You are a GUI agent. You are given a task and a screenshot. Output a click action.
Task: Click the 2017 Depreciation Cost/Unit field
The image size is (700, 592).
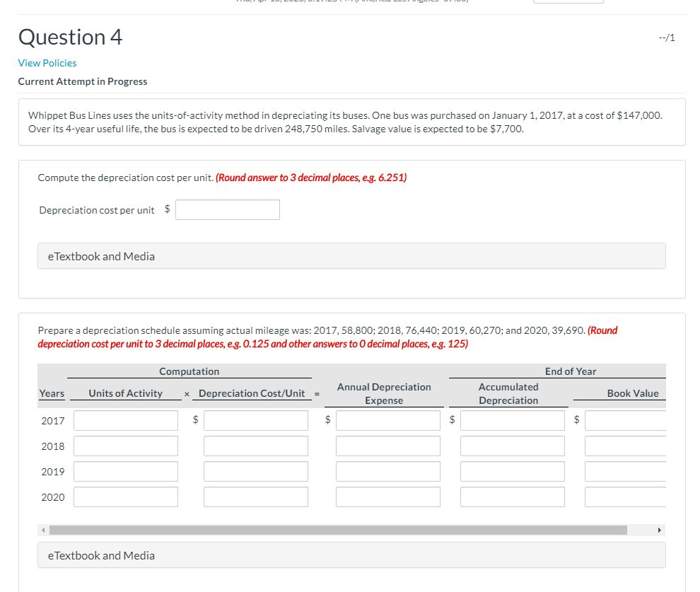(x=255, y=420)
